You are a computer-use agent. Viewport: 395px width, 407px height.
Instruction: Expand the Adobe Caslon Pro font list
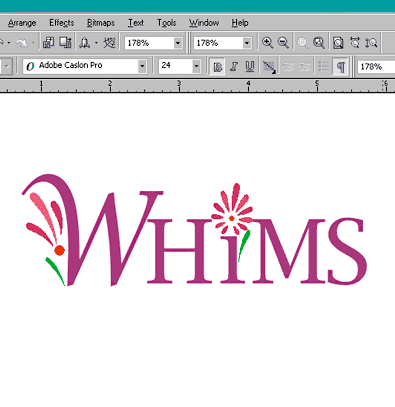(142, 66)
